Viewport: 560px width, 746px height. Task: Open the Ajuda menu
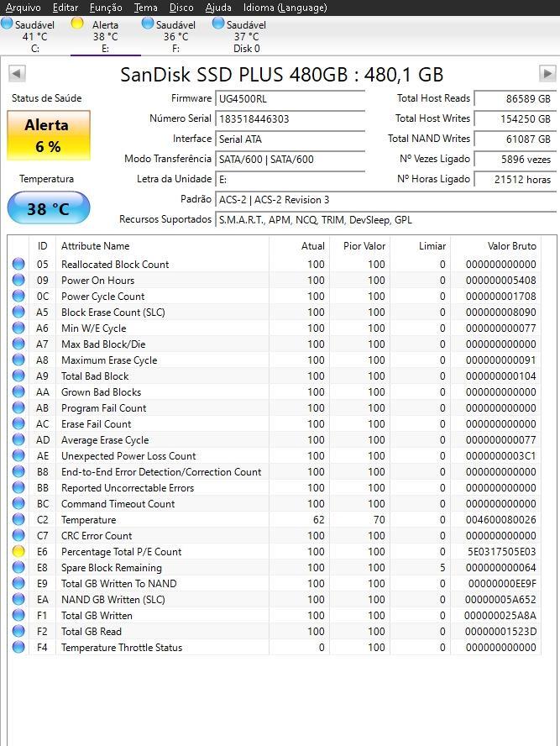(x=218, y=8)
